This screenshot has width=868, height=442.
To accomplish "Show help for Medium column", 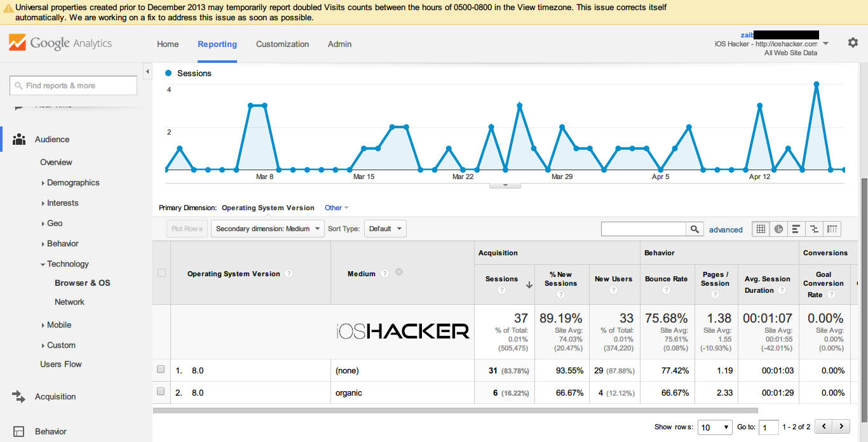I will click(x=385, y=274).
